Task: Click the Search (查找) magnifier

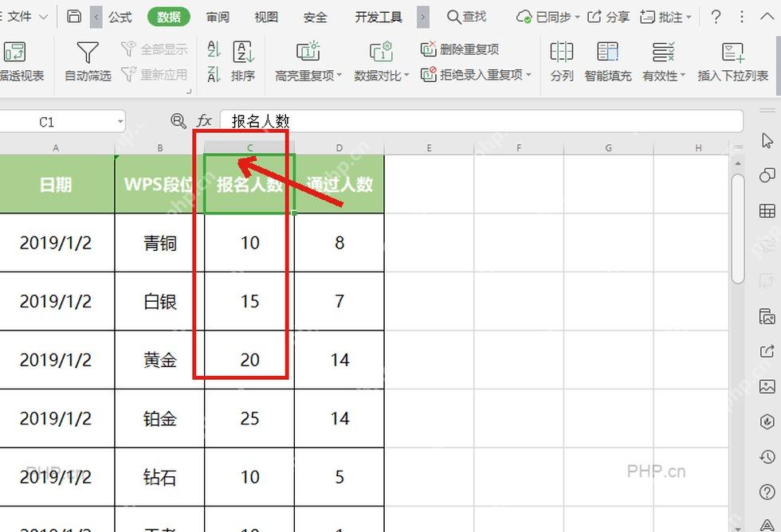Action: click(453, 17)
